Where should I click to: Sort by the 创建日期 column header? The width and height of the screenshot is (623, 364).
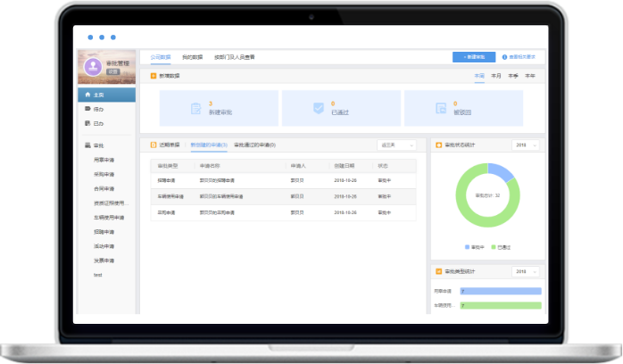click(345, 166)
